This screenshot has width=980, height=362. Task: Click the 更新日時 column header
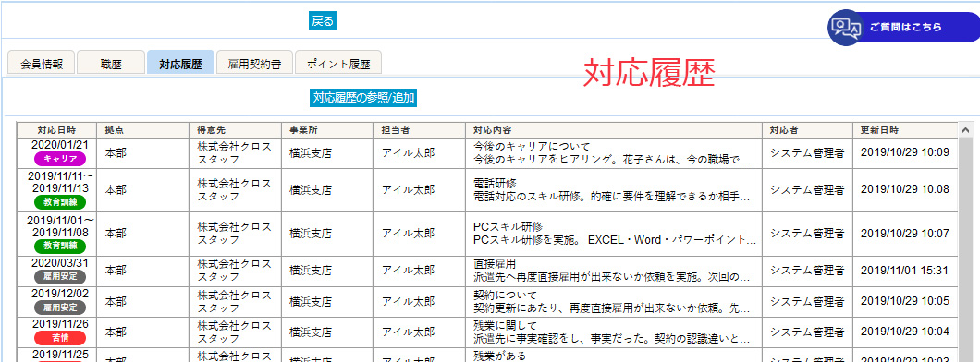click(905, 130)
